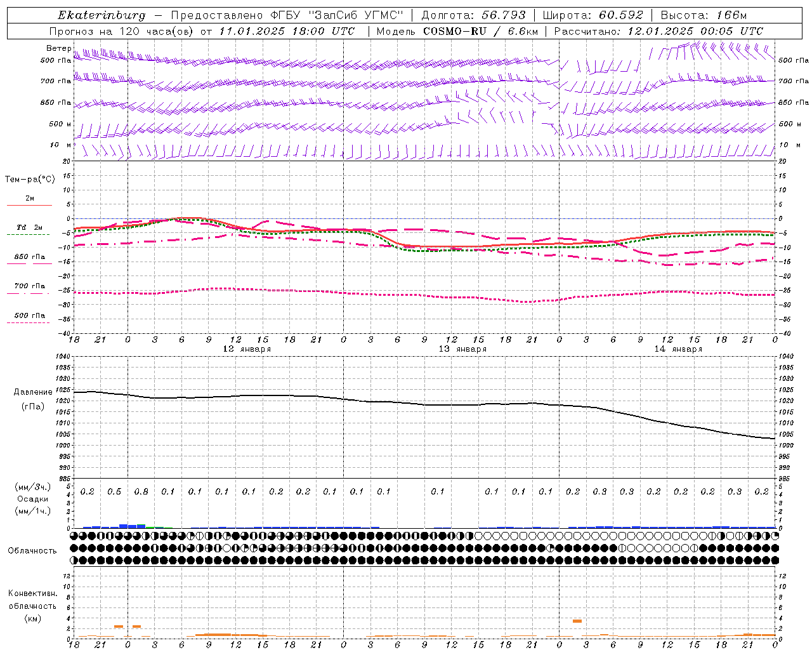The width and height of the screenshot is (812, 650).
Task: Click the '850 гПа' temperature legend entry
Action: coord(29,256)
